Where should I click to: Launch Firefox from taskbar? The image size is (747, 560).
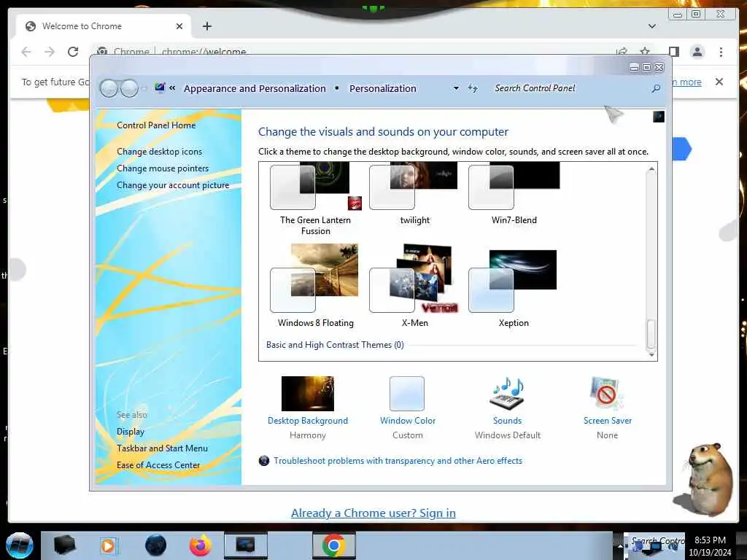(200, 545)
